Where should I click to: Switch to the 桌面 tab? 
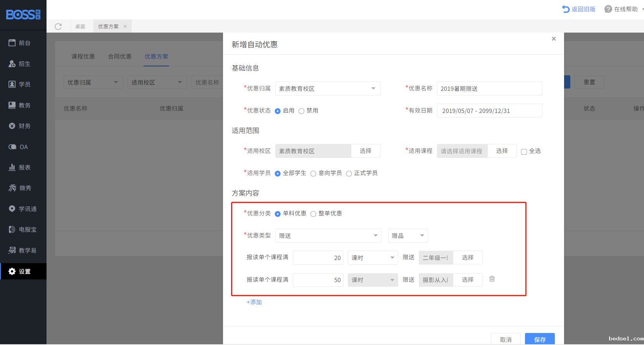coord(80,26)
